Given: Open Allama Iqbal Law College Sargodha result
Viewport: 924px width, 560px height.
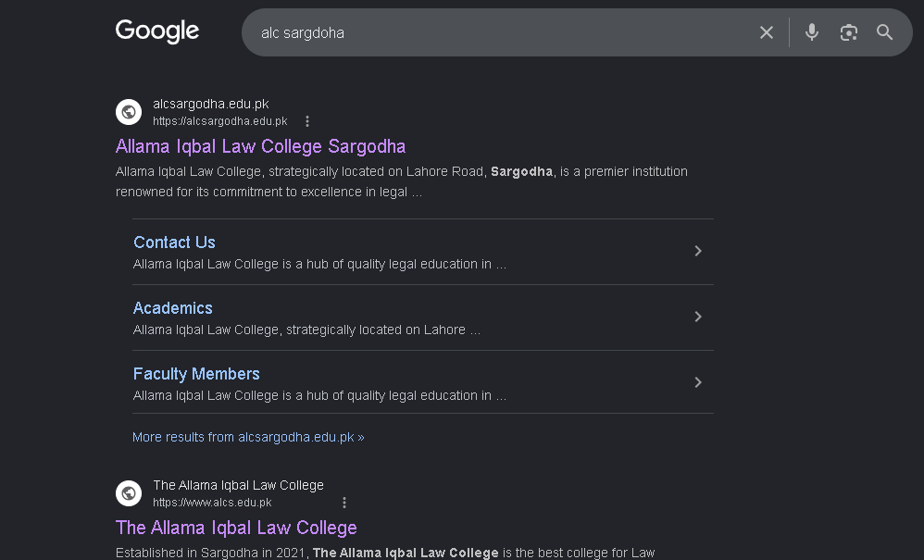Looking at the screenshot, I should [260, 146].
